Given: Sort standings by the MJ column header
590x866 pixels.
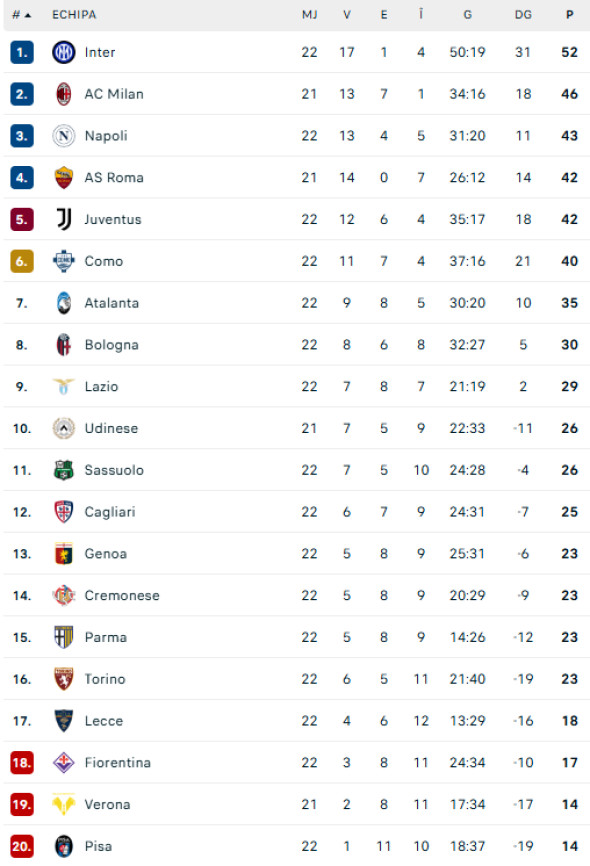Looking at the screenshot, I should click(x=309, y=14).
